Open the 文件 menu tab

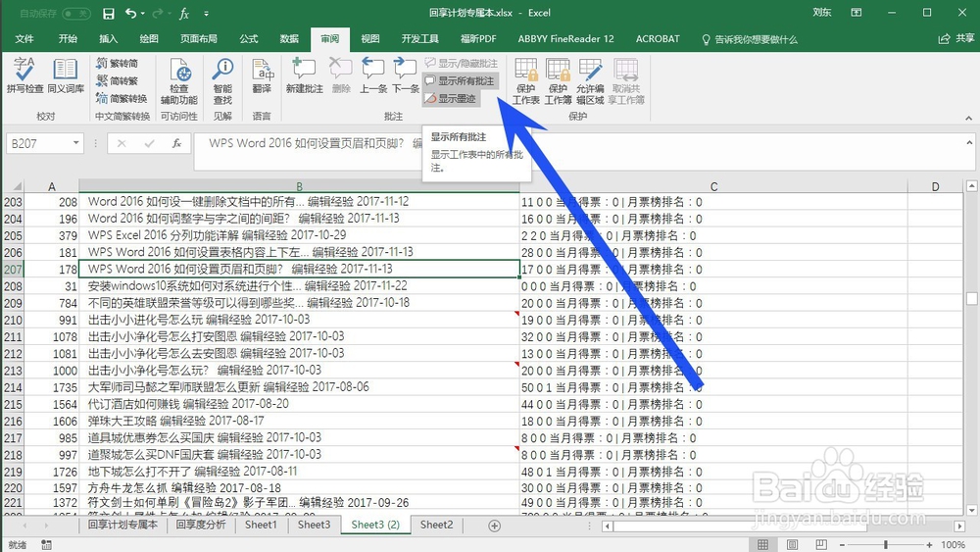tap(24, 39)
